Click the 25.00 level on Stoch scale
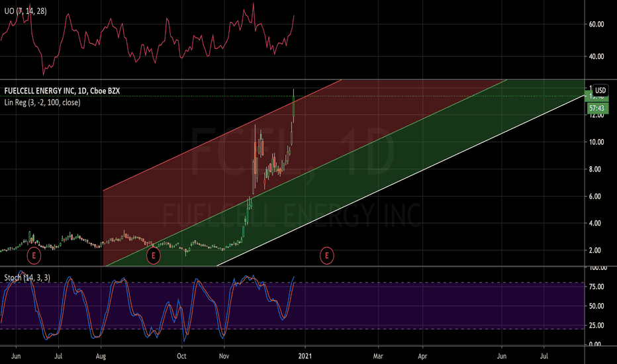This screenshot has height=364, width=617. pos(596,326)
